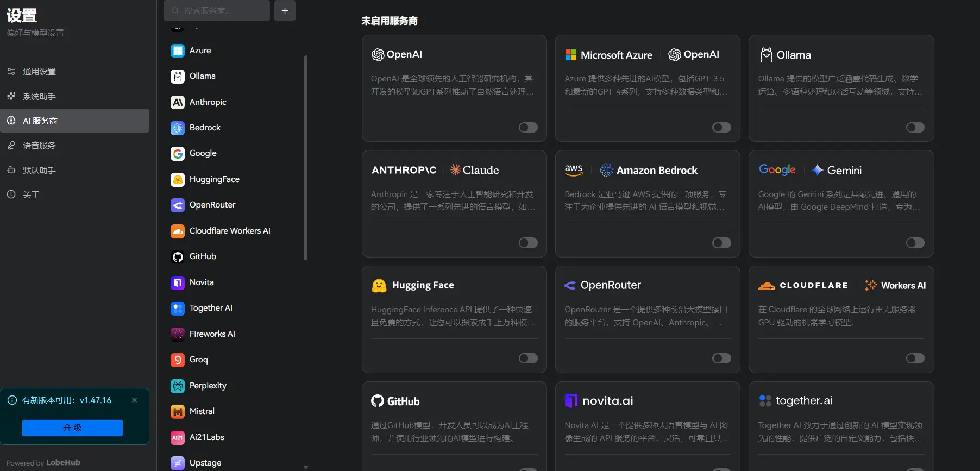The width and height of the screenshot is (980, 471).
Task: Click the Mistral provider icon
Action: pyautogui.click(x=178, y=411)
